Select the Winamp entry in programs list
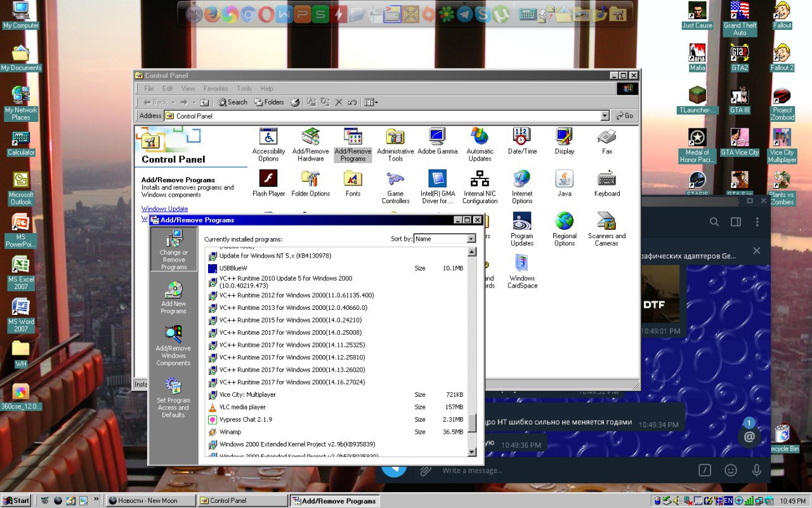 coord(336,432)
